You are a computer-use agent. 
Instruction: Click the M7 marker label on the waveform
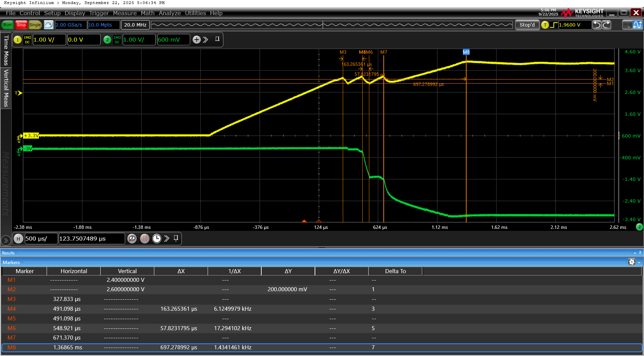(384, 52)
